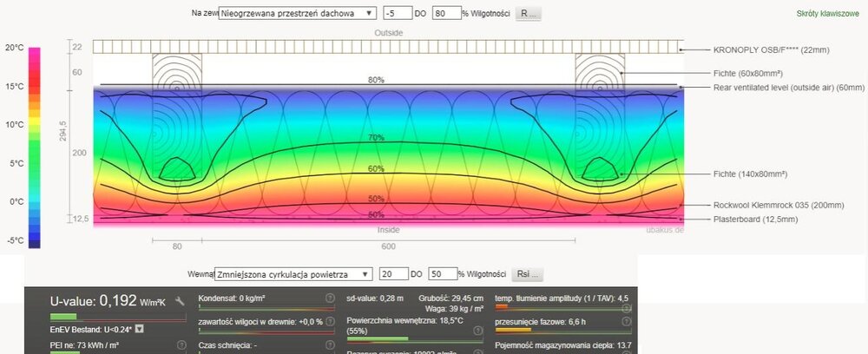The width and height of the screenshot is (868, 354).
Task: Open help icon for Kondensat
Action: 331,298
